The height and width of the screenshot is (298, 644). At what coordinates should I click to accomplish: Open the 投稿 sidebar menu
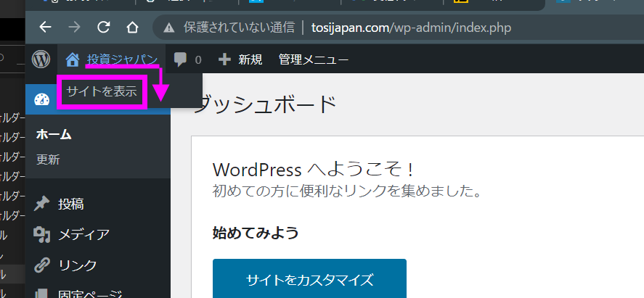(x=71, y=204)
